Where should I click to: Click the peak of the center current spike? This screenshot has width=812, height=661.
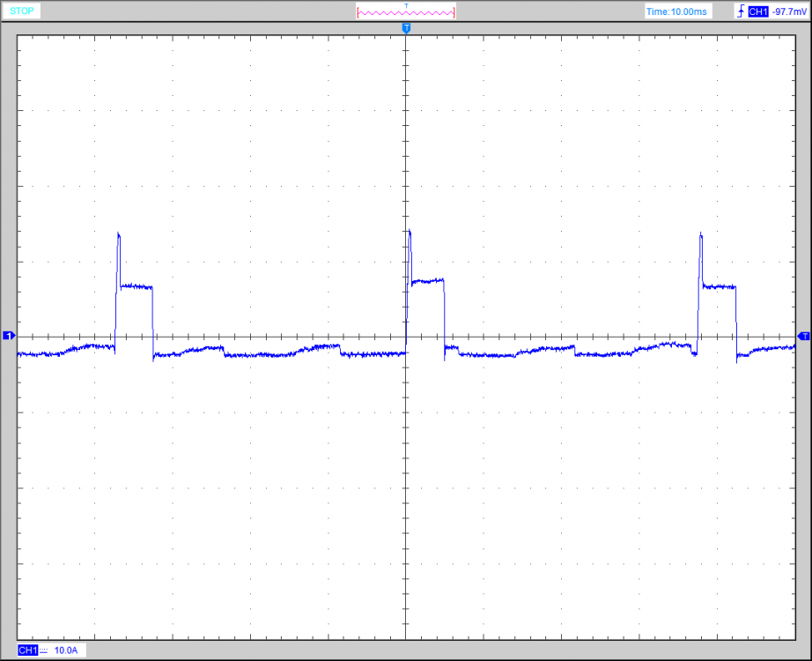tap(410, 232)
